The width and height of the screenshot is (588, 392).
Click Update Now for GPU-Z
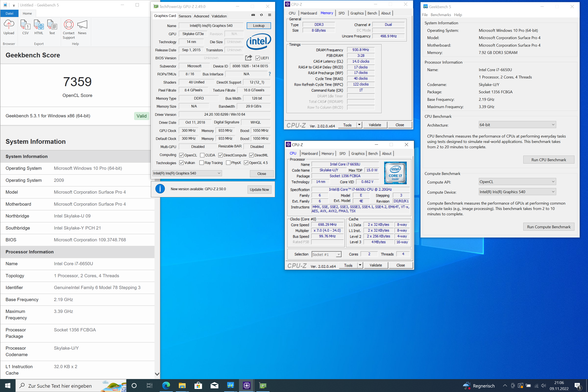click(x=259, y=190)
